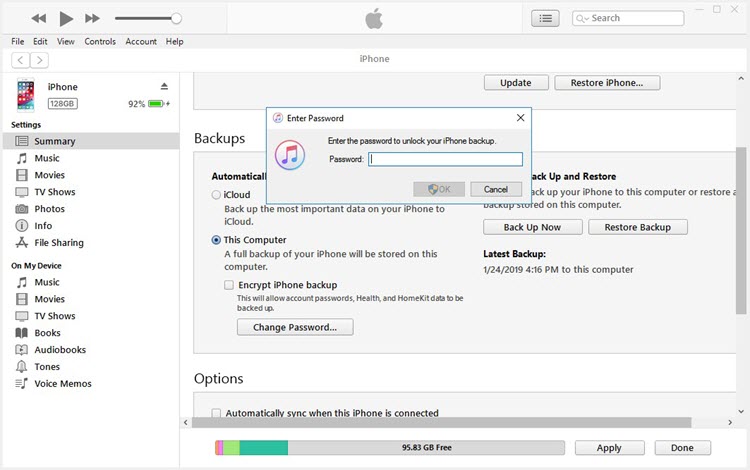Image resolution: width=750 pixels, height=470 pixels.
Task: Click the 128GB capacity label
Action: click(x=63, y=104)
